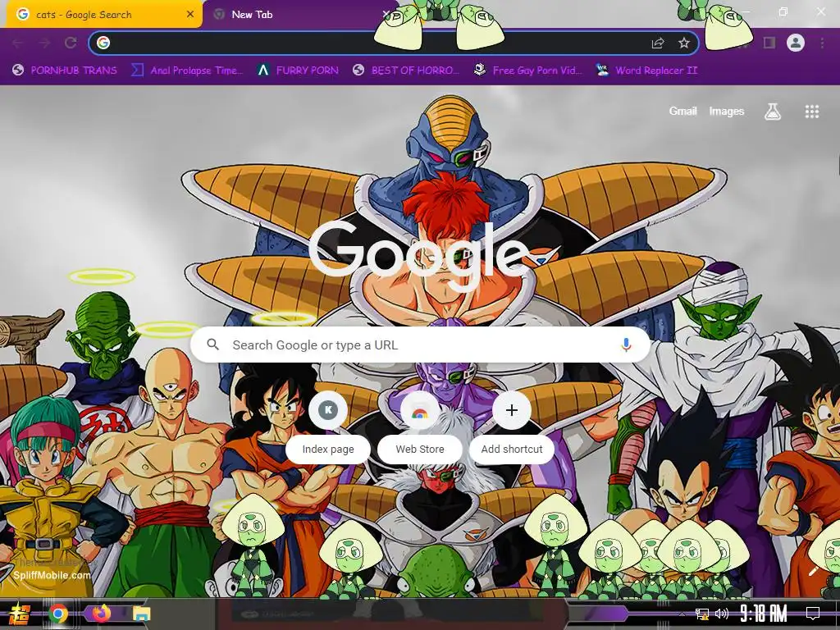Viewport: 840px width, 630px height.
Task: Open Chrome from the taskbar
Action: pyautogui.click(x=58, y=614)
